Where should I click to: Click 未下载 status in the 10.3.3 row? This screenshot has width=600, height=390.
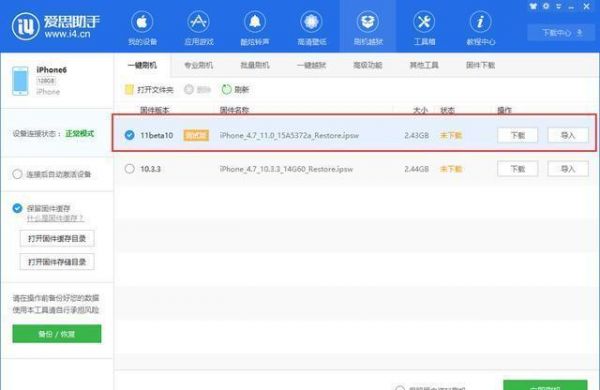pos(451,169)
